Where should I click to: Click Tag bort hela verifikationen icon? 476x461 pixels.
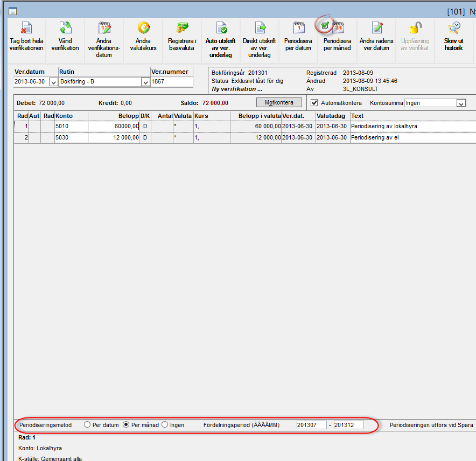(26, 28)
